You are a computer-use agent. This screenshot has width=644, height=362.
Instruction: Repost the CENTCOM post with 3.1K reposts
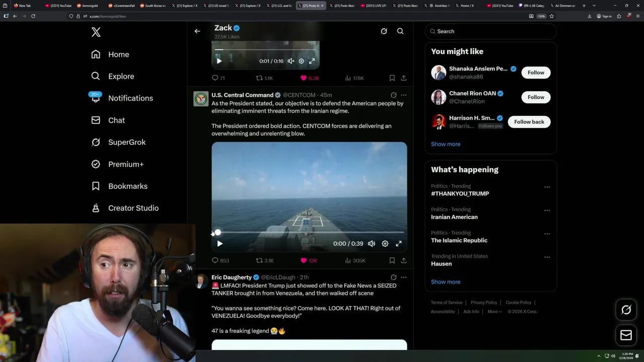265,260
